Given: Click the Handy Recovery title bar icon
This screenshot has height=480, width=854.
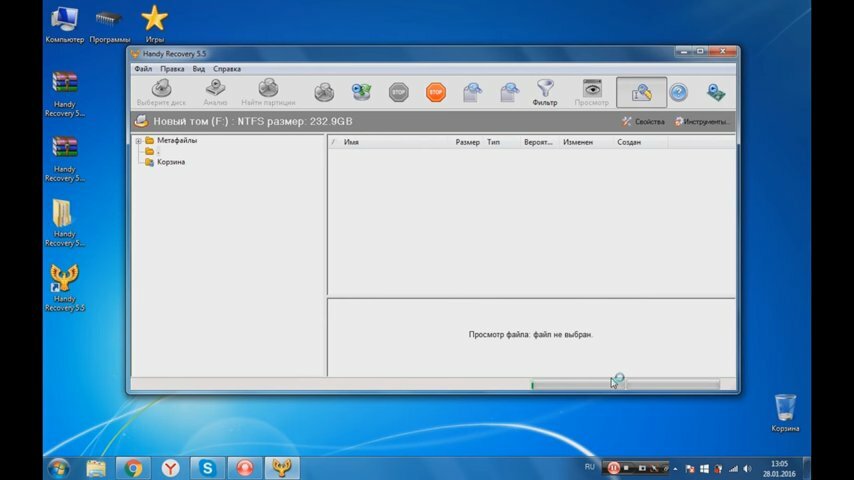Looking at the screenshot, I should [135, 53].
